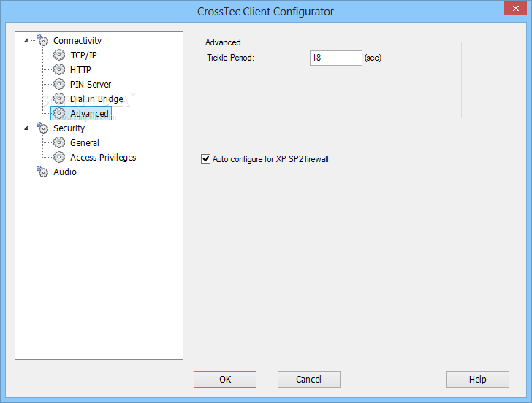Click the gear icon beside General
Viewport: 532px width, 403px height.
coord(59,142)
